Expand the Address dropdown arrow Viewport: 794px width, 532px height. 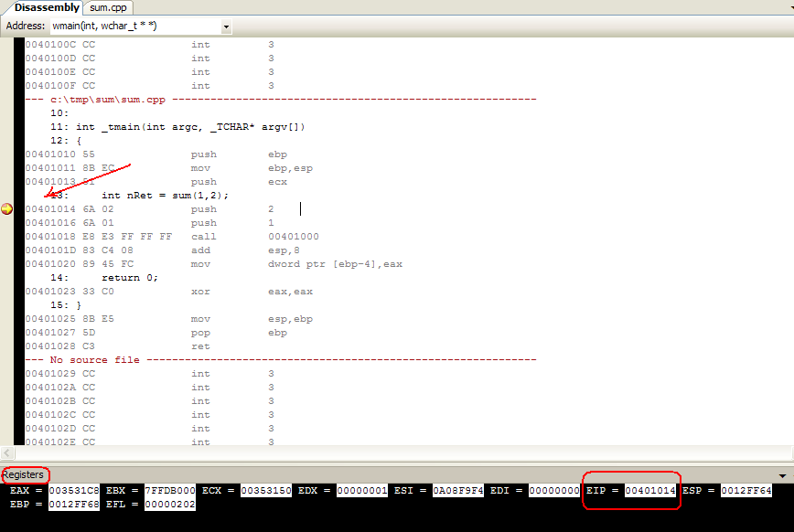[x=226, y=27]
